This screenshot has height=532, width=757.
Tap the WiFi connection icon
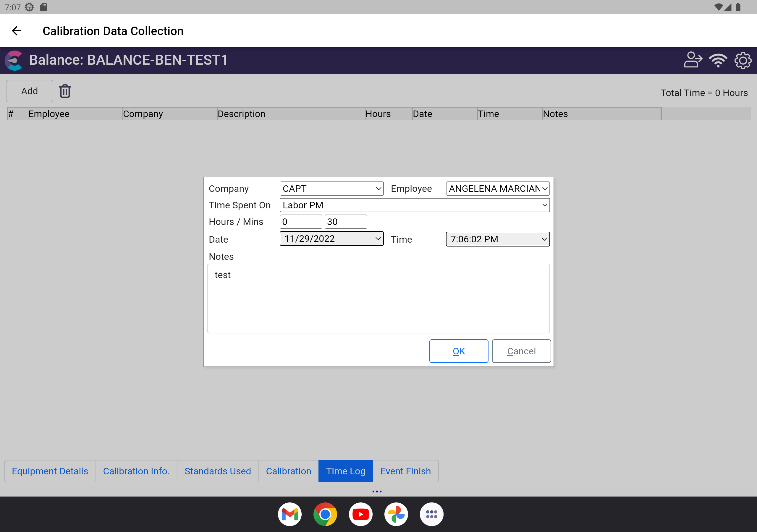pos(718,60)
